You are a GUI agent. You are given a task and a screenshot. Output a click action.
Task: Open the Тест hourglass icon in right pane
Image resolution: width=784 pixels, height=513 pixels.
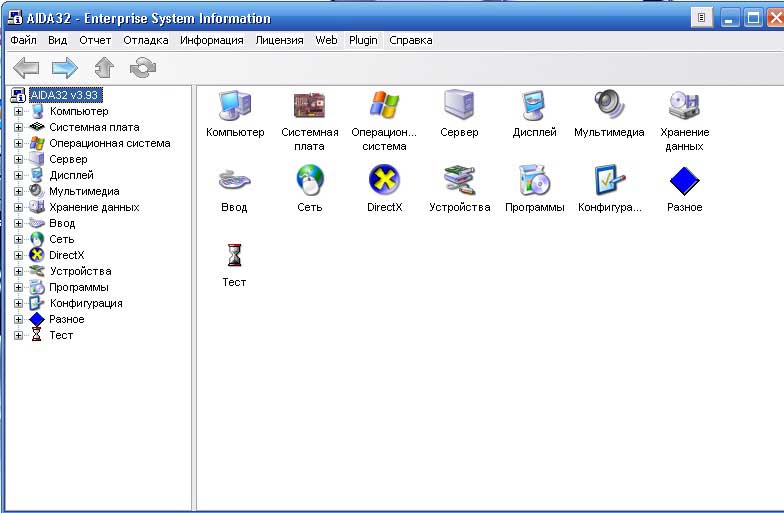(x=234, y=255)
